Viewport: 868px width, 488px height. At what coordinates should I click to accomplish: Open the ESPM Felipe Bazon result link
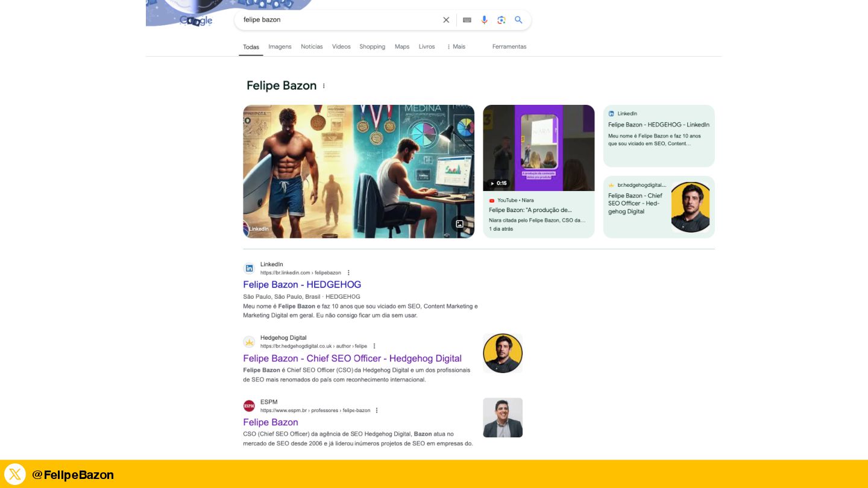(271, 422)
